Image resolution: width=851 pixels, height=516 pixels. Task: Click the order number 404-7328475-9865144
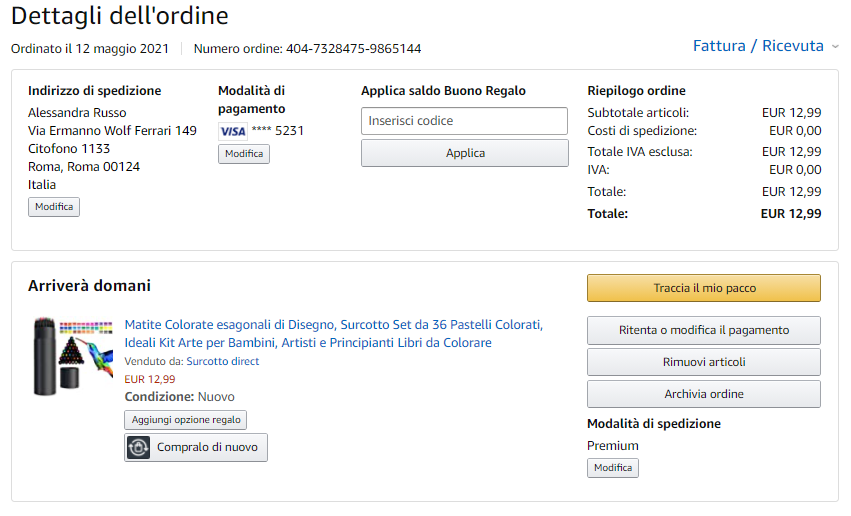[353, 48]
